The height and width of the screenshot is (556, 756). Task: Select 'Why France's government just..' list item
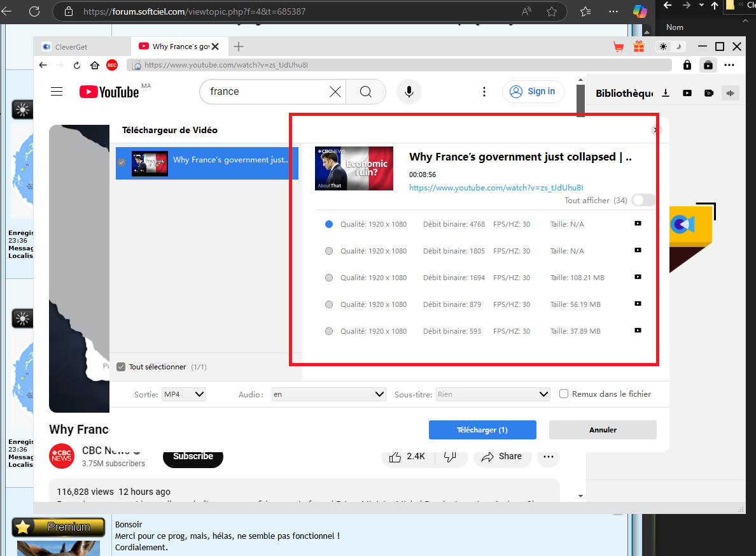207,163
